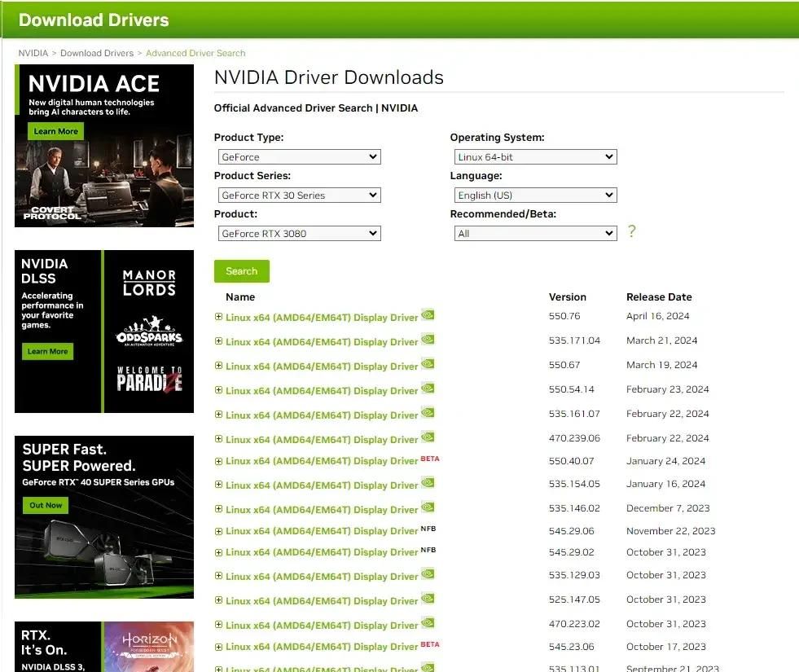The width and height of the screenshot is (799, 672).
Task: Expand the 550.76 driver row details
Action: [218, 317]
